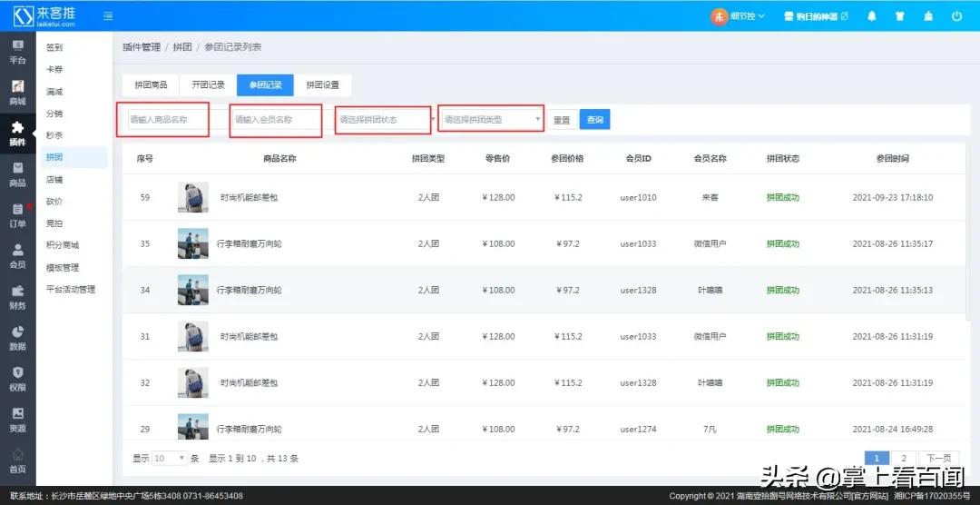This screenshot has width=980, height=505.
Task: Open the 细节控 user dropdown
Action: 748,16
